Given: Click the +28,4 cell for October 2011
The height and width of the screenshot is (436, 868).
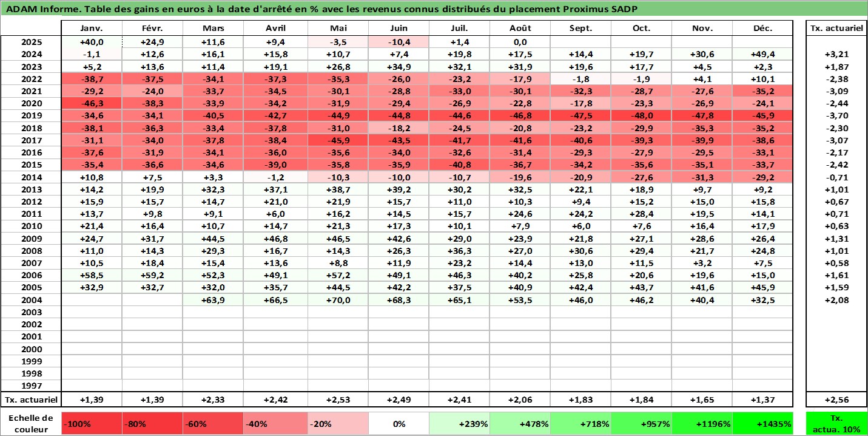Looking at the screenshot, I should (x=642, y=214).
